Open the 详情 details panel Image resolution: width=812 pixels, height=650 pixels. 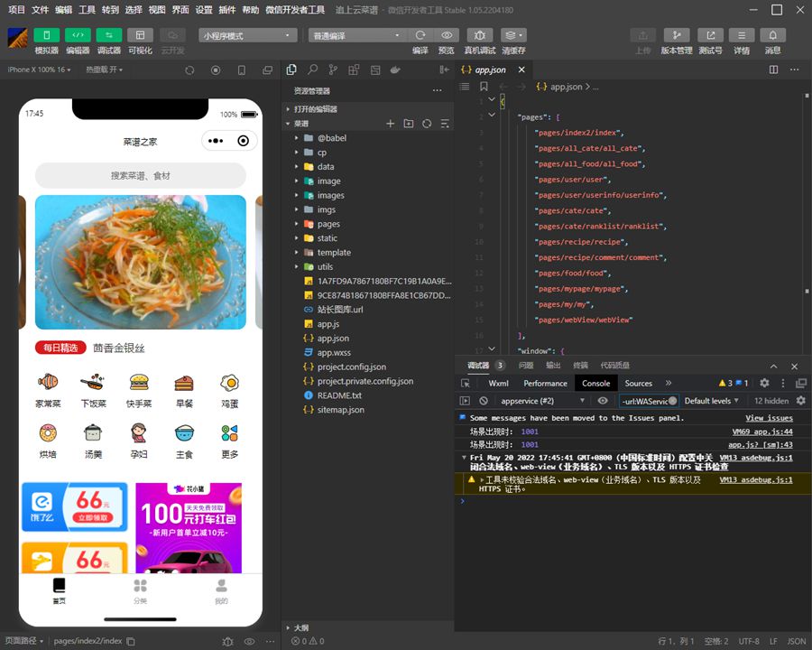point(742,35)
